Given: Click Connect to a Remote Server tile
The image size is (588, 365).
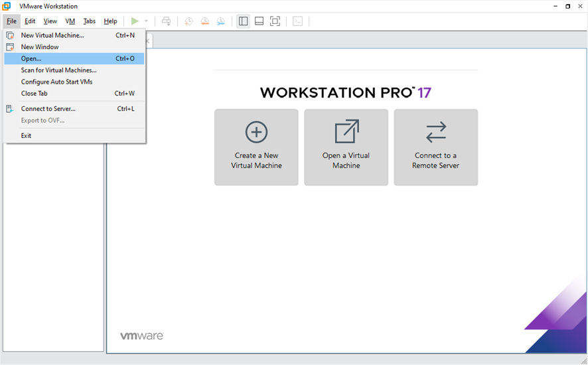Looking at the screenshot, I should tap(435, 147).
